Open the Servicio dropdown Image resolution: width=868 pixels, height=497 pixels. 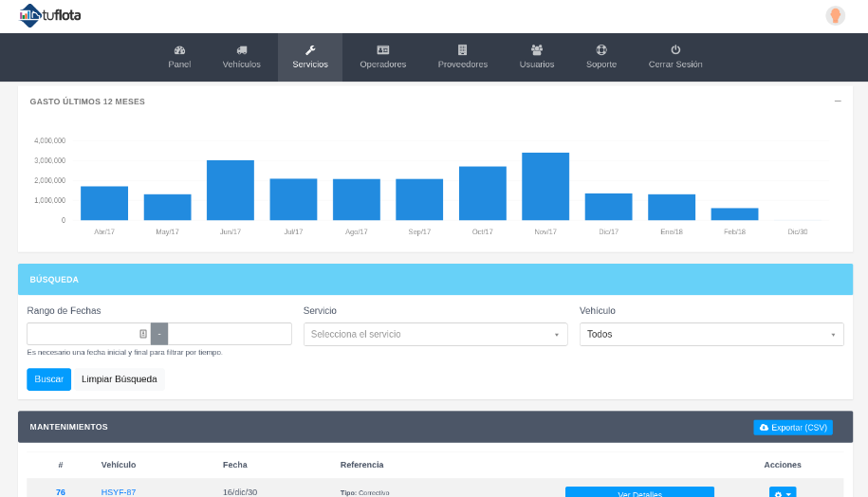[x=435, y=334]
